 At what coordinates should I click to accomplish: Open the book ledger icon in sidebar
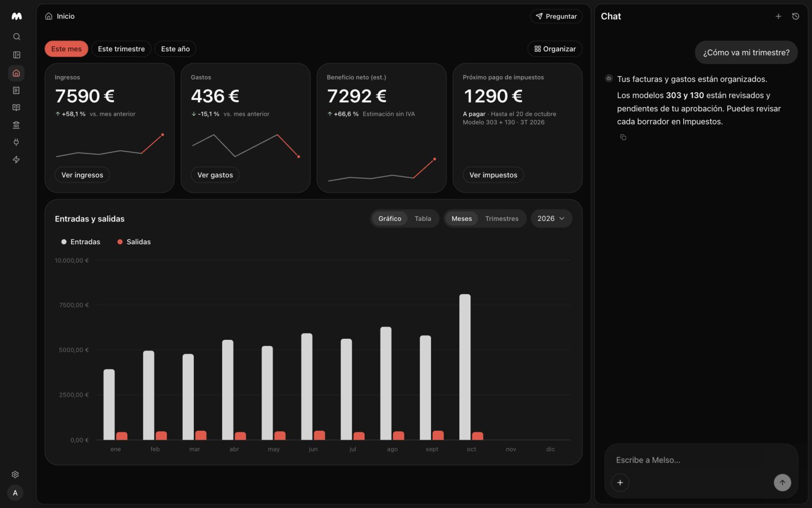[16, 108]
